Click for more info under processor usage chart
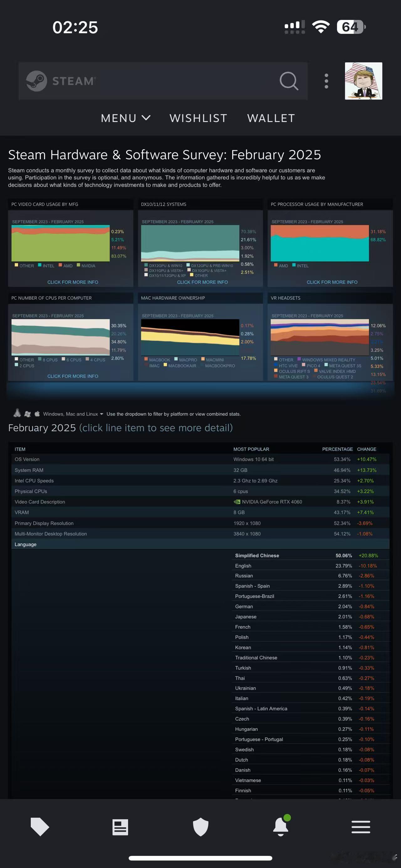The image size is (401, 868). pyautogui.click(x=332, y=282)
